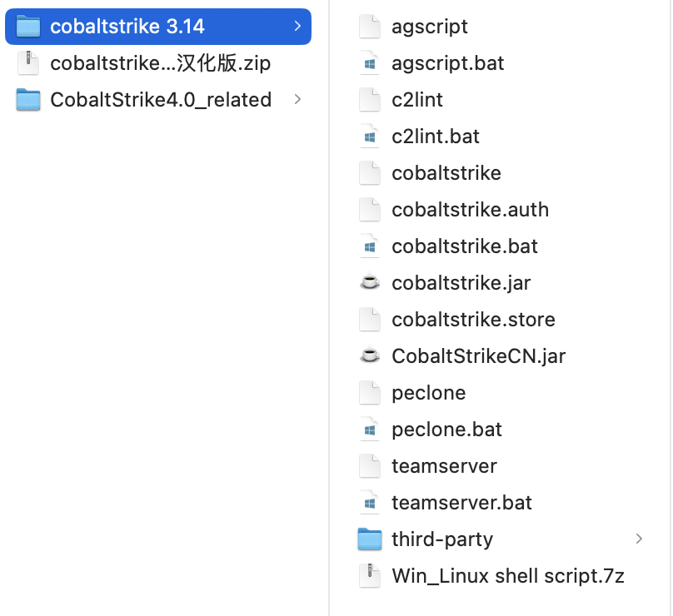Click the teamserver.bat batch file icon
Screen dimensions: 673x616
[369, 503]
